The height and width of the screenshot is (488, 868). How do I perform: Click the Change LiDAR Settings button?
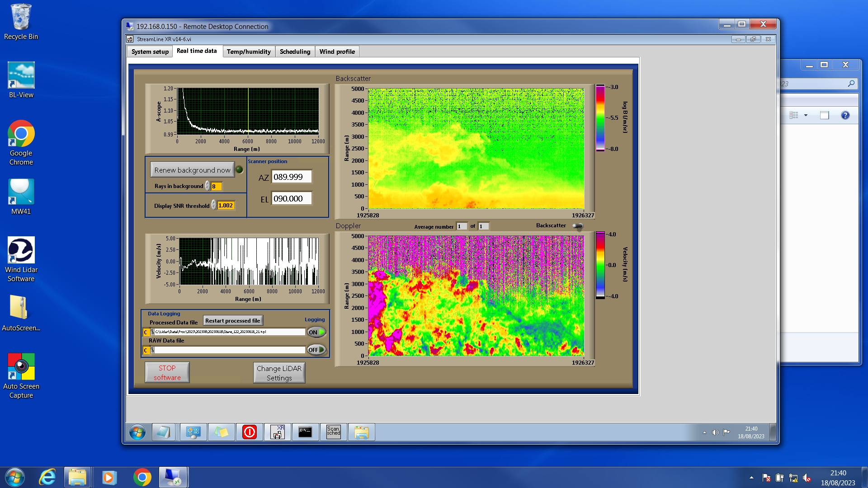click(279, 373)
